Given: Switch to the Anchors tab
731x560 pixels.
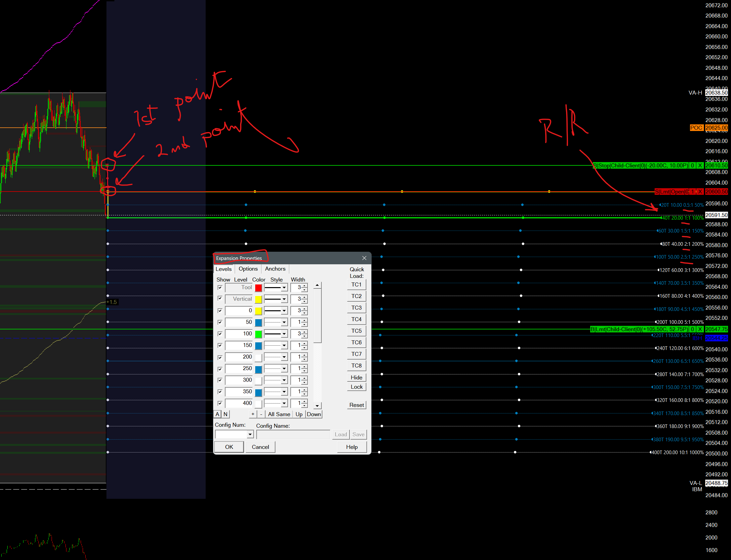Looking at the screenshot, I should pyautogui.click(x=275, y=269).
